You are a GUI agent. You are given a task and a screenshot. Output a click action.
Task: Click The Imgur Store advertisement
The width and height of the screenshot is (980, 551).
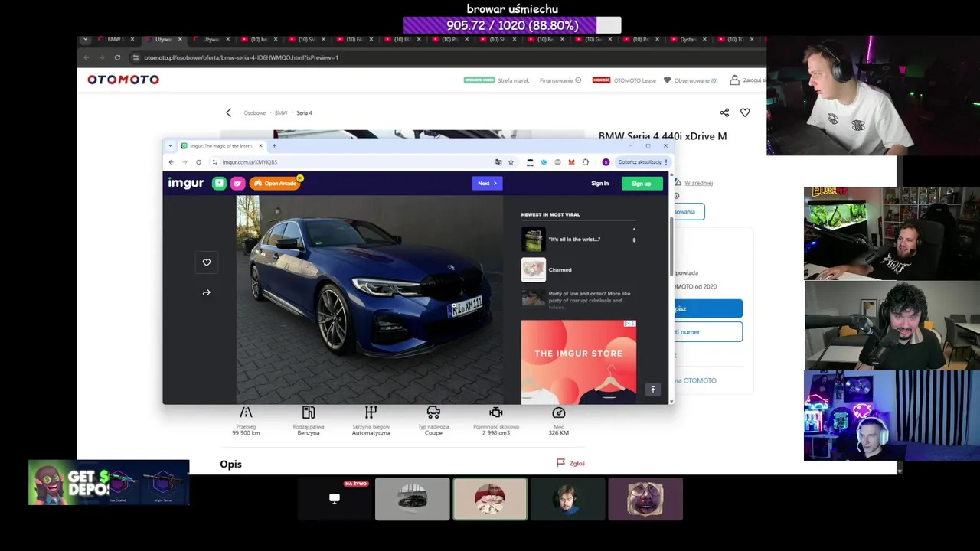[578, 361]
